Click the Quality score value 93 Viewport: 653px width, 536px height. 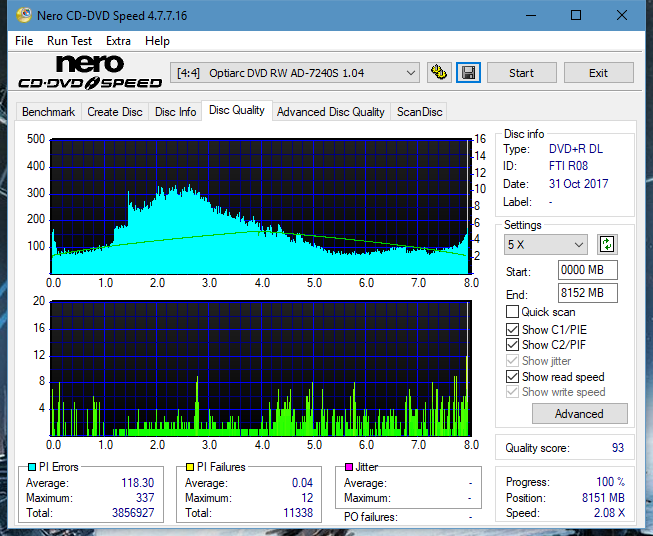618,448
